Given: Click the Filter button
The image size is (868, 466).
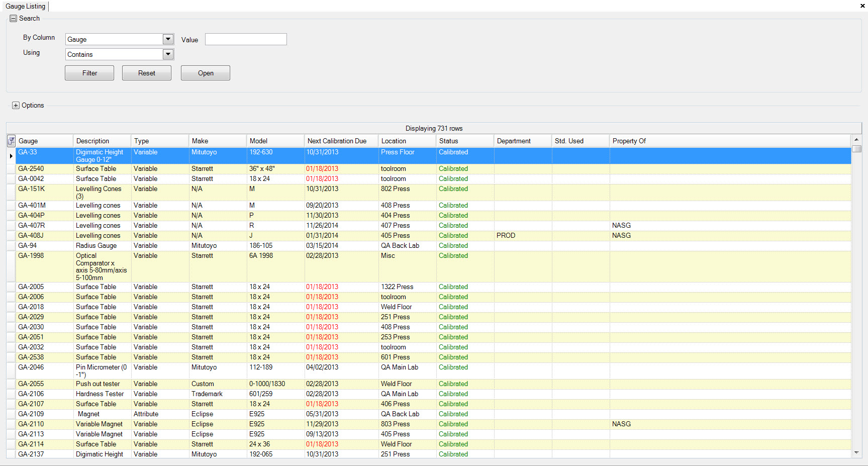Looking at the screenshot, I should [x=89, y=73].
